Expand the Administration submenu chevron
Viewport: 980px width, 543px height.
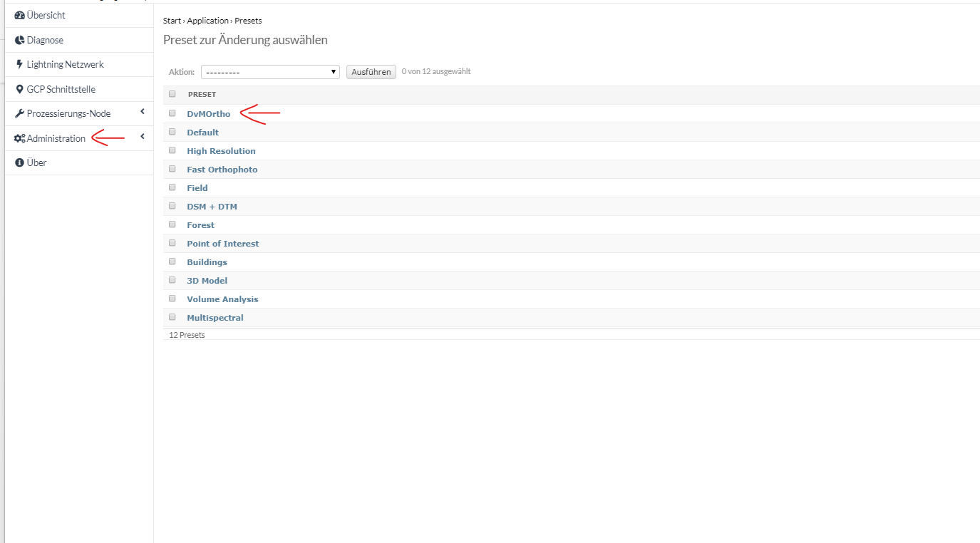(143, 137)
